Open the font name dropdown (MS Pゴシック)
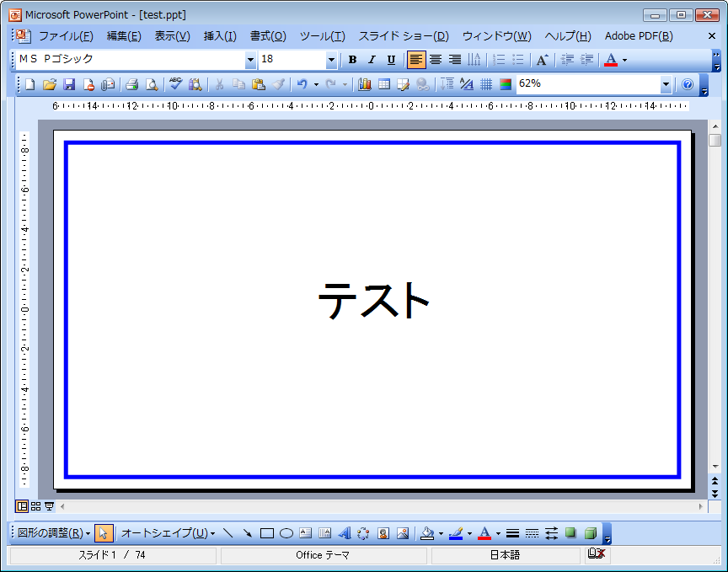The image size is (728, 572). point(250,60)
